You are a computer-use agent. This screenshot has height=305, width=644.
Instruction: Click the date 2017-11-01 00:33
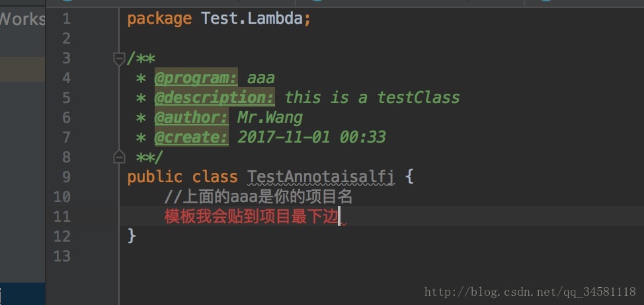(x=311, y=137)
